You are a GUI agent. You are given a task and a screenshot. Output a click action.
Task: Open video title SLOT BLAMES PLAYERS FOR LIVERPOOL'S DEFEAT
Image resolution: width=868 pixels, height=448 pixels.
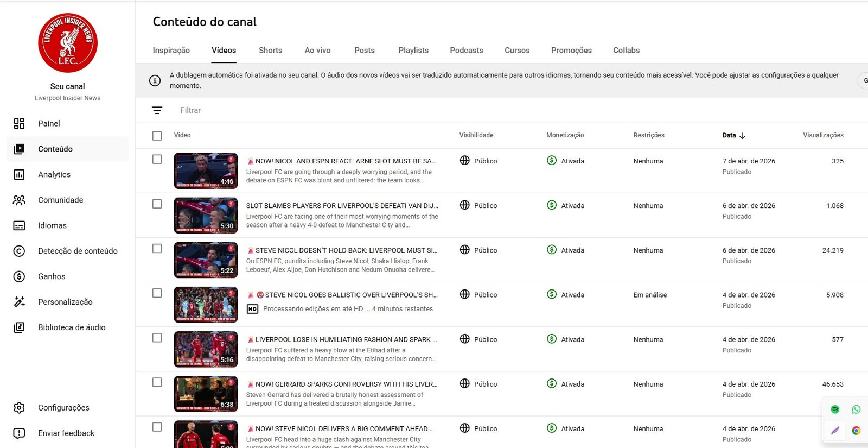(x=342, y=206)
